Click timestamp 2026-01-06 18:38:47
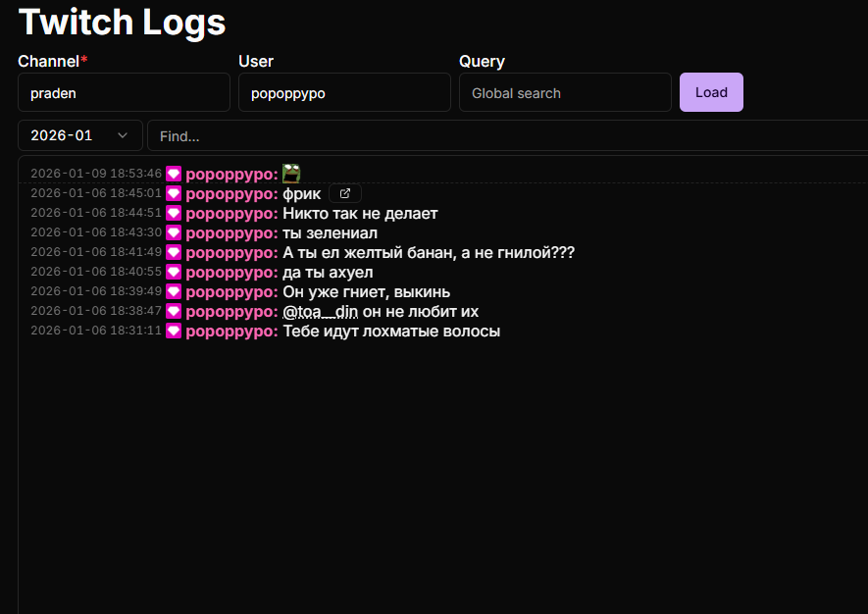868x614 pixels. click(96, 311)
